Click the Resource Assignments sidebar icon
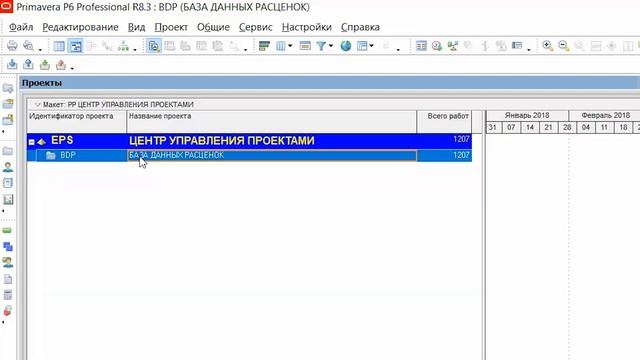 coord(8,262)
